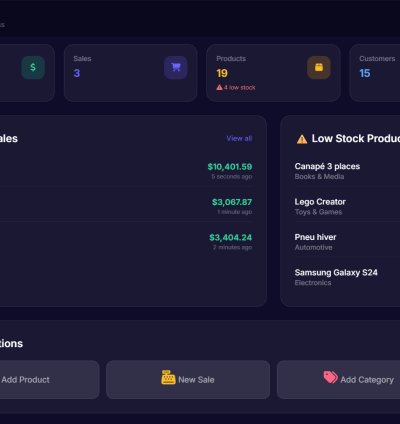
Task: Open View all sales link
Action: 239,138
